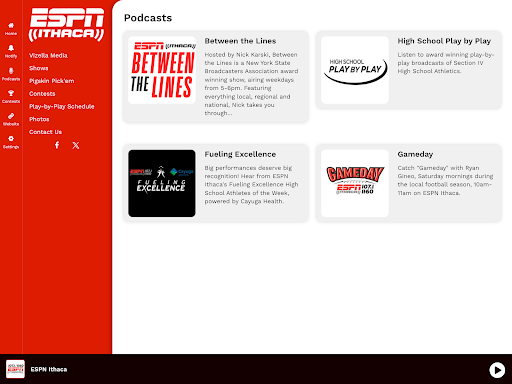
Task: Play the ESPN Ithaca stream
Action: pos(497,370)
